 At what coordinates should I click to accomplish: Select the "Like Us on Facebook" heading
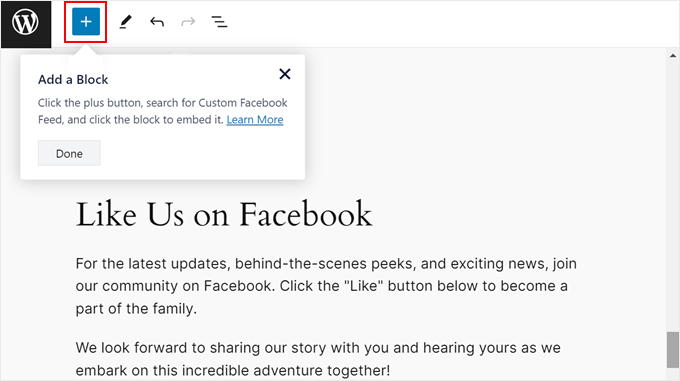tap(224, 214)
